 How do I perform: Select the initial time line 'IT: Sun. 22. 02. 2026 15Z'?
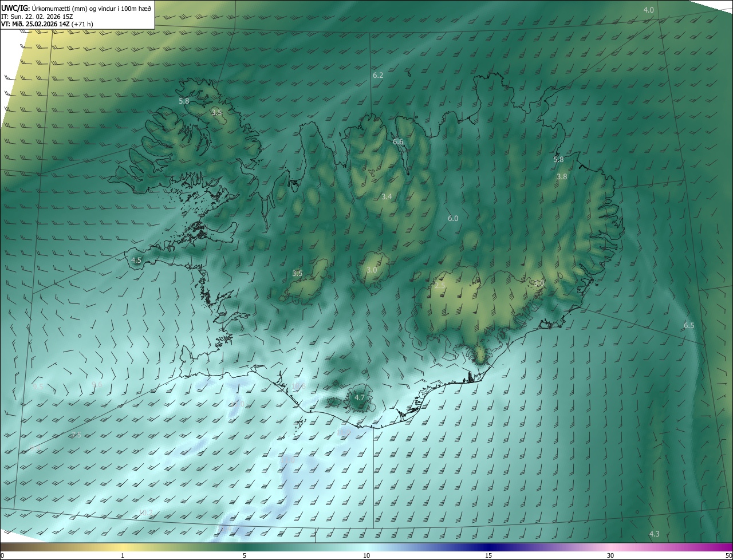pyautogui.click(x=37, y=16)
